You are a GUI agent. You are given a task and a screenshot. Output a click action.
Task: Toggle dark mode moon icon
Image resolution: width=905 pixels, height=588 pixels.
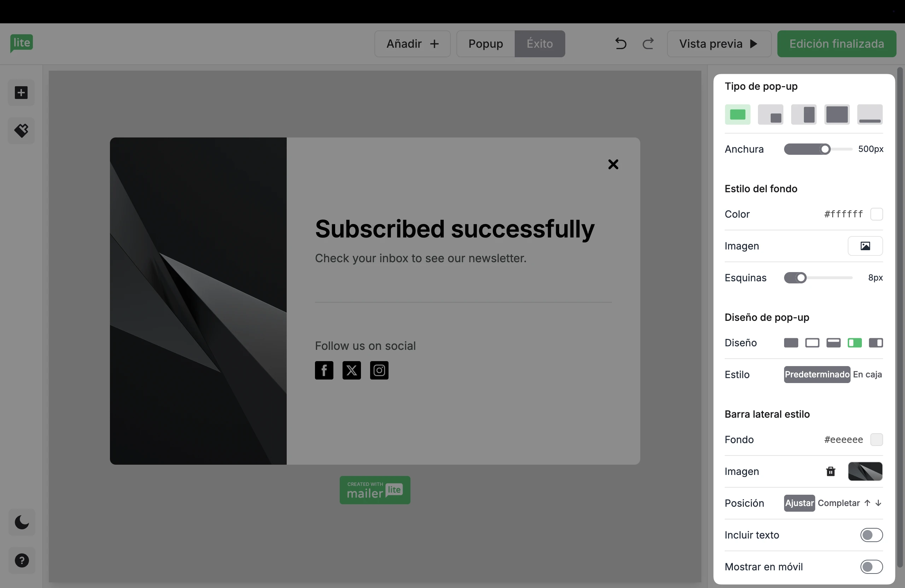[22, 522]
